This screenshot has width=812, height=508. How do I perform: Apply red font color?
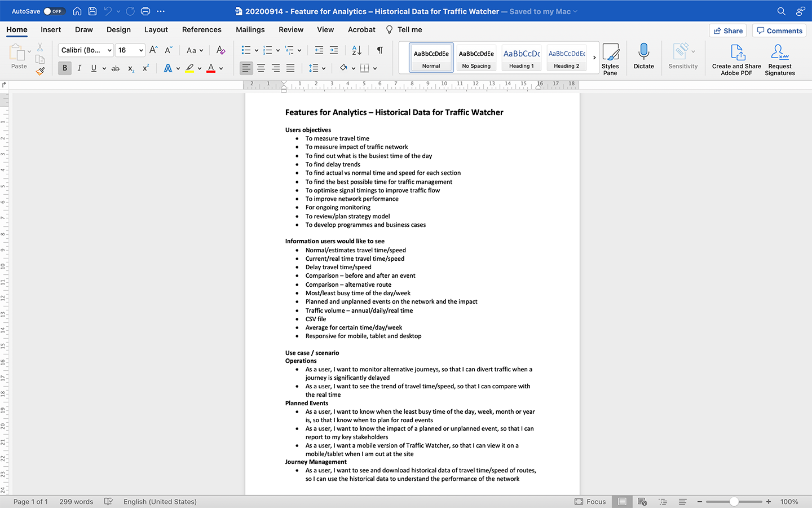(211, 68)
